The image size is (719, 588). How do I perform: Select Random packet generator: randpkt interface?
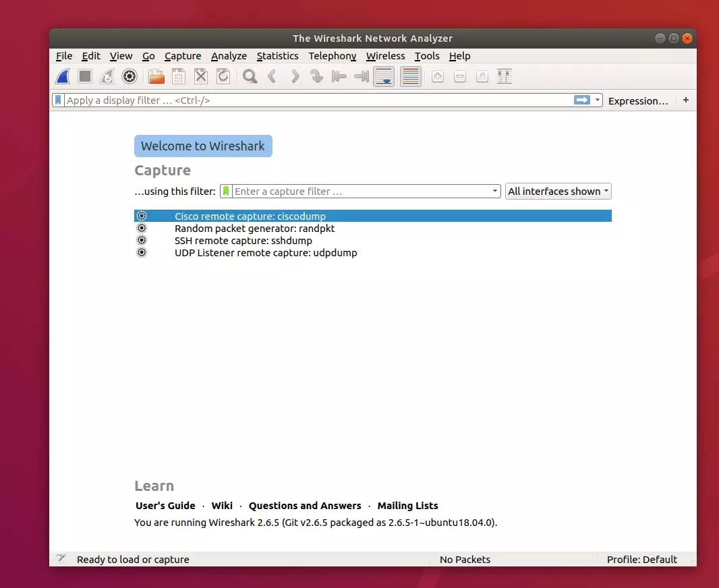pos(373,228)
